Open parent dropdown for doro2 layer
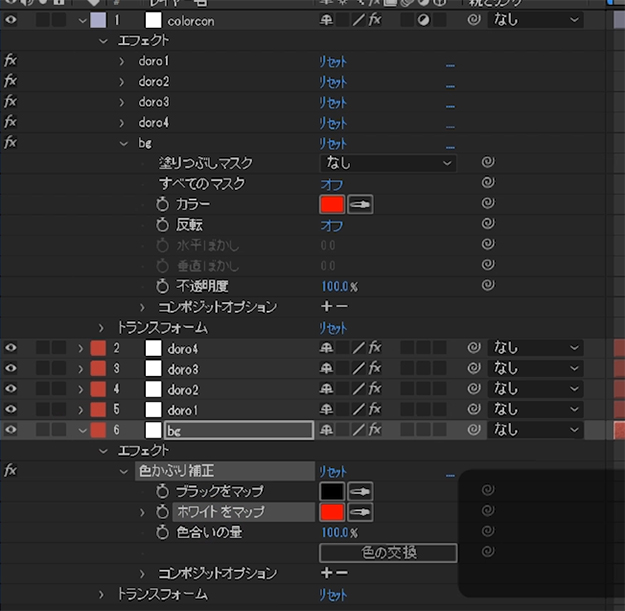Screen dimensions: 625x611 coord(535,389)
